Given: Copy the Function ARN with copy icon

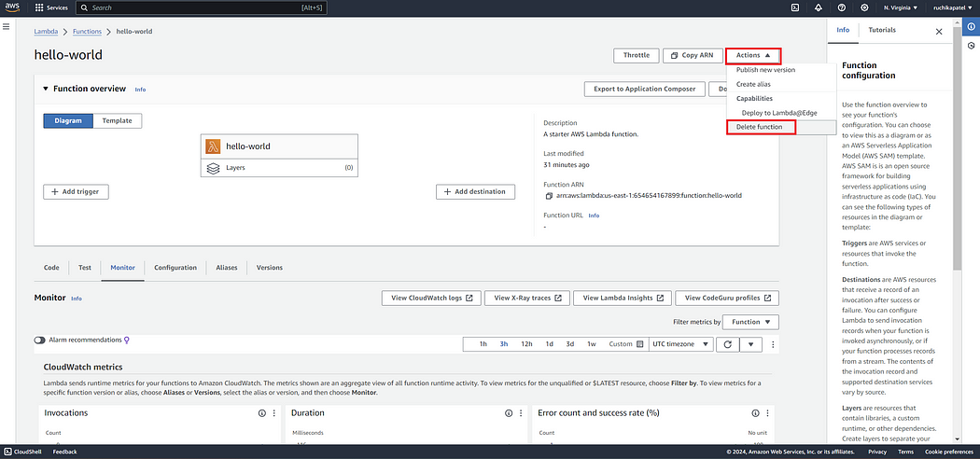Looking at the screenshot, I should pyautogui.click(x=550, y=196).
